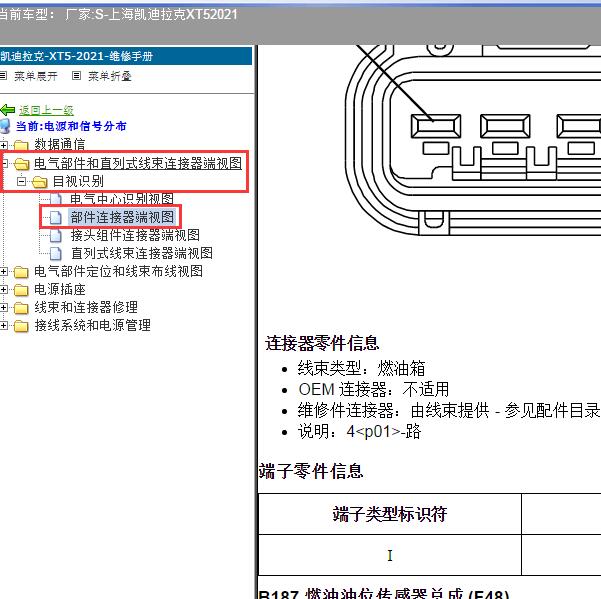Collapse the 电气部件和直列式线束连接器端视图 node

tap(4, 163)
